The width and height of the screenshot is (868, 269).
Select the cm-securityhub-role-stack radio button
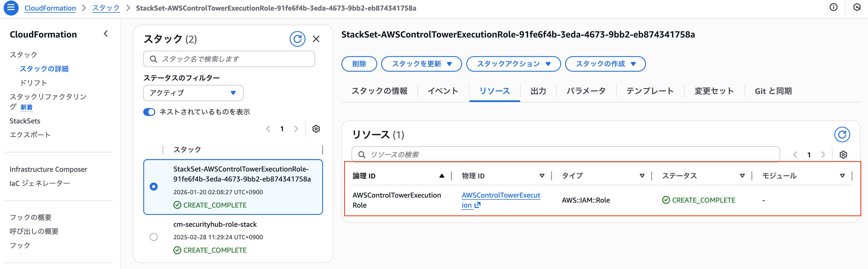point(154,237)
